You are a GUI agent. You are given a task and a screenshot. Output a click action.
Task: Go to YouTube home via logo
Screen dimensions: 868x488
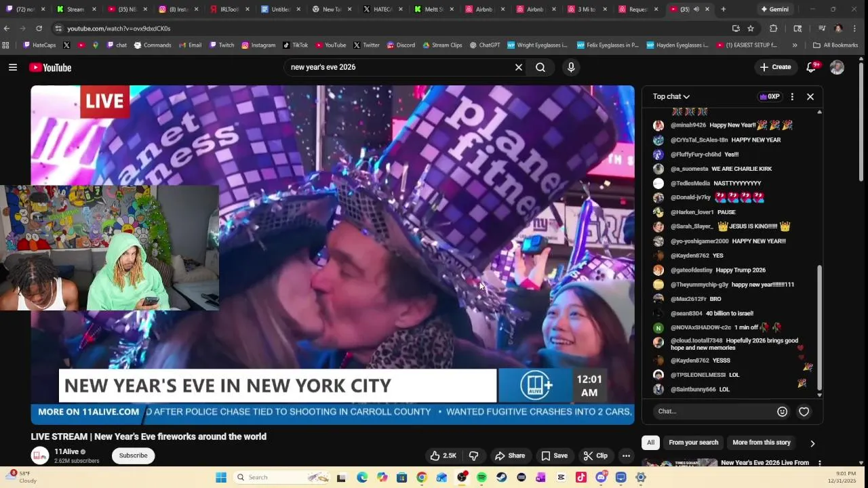pyautogui.click(x=50, y=67)
